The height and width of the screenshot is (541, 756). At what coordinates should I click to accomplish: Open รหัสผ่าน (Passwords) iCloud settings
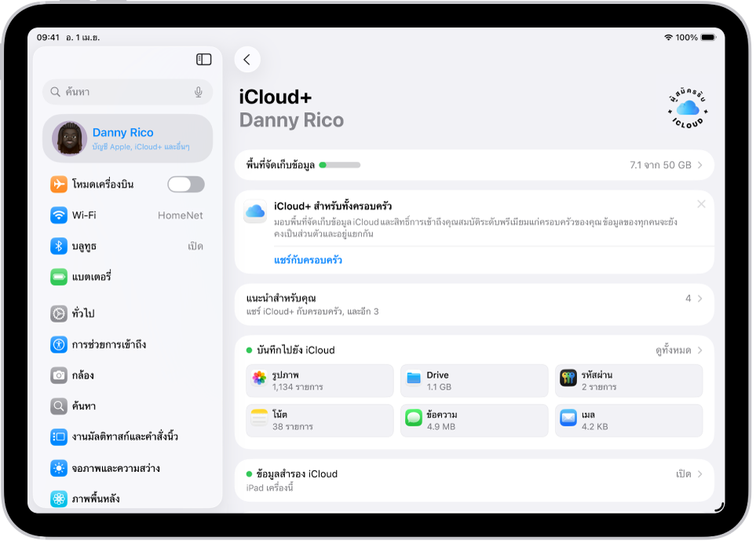(x=628, y=380)
